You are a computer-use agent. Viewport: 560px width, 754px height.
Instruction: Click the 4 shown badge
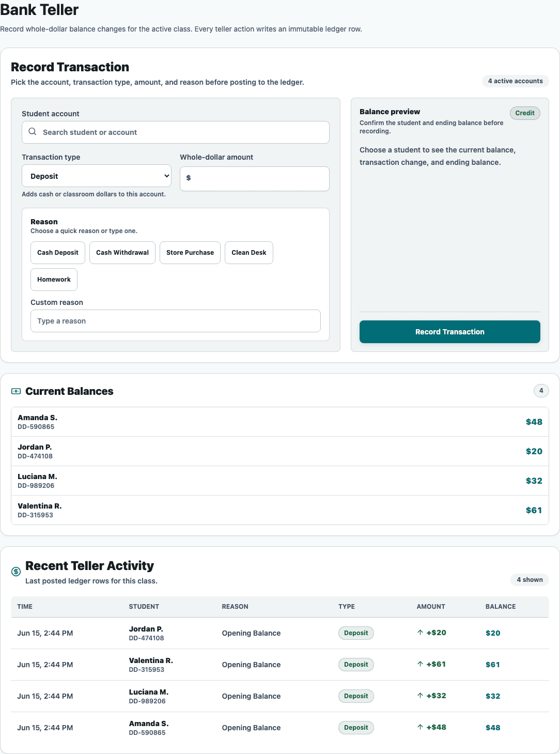[530, 580]
